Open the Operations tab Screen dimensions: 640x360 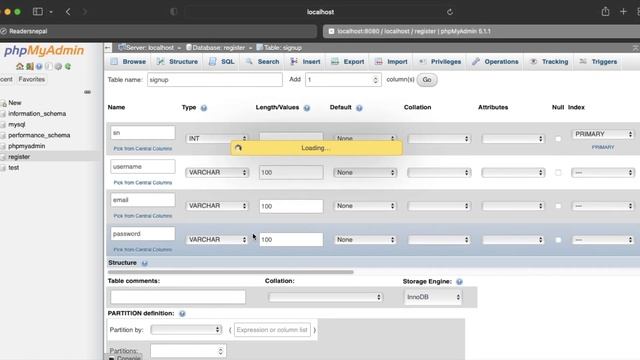[x=495, y=62]
